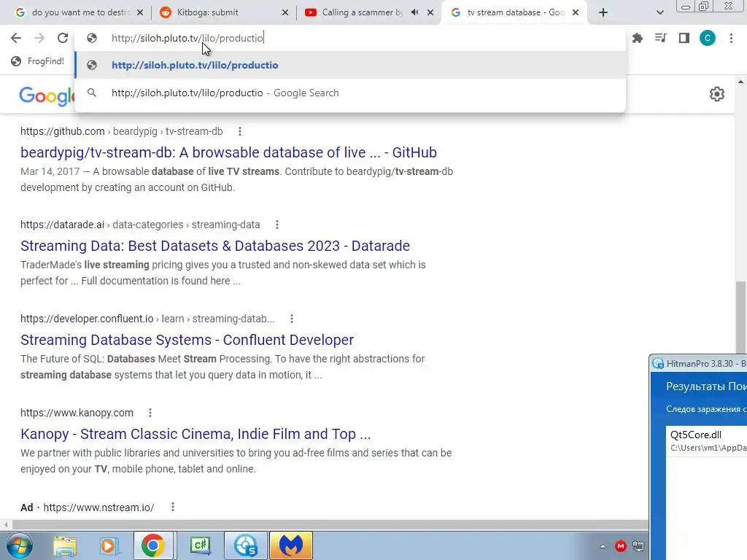Go forward to the next page
The image size is (747, 560).
click(39, 38)
